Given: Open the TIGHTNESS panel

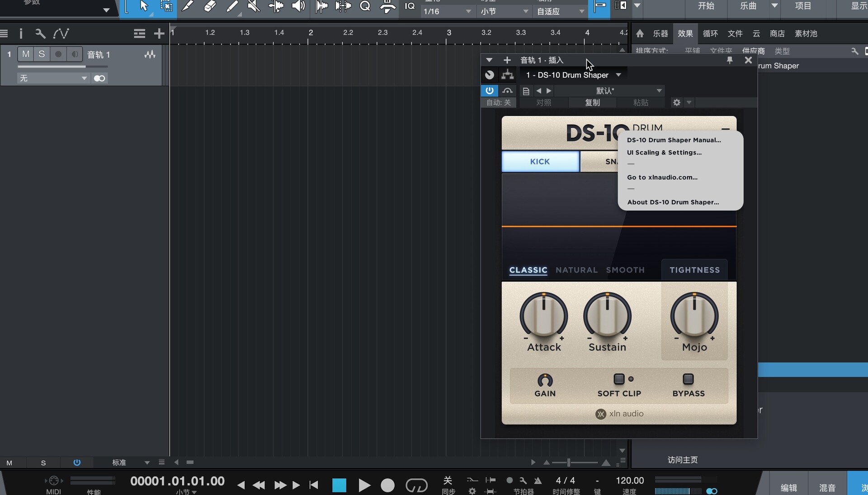Looking at the screenshot, I should pos(694,270).
